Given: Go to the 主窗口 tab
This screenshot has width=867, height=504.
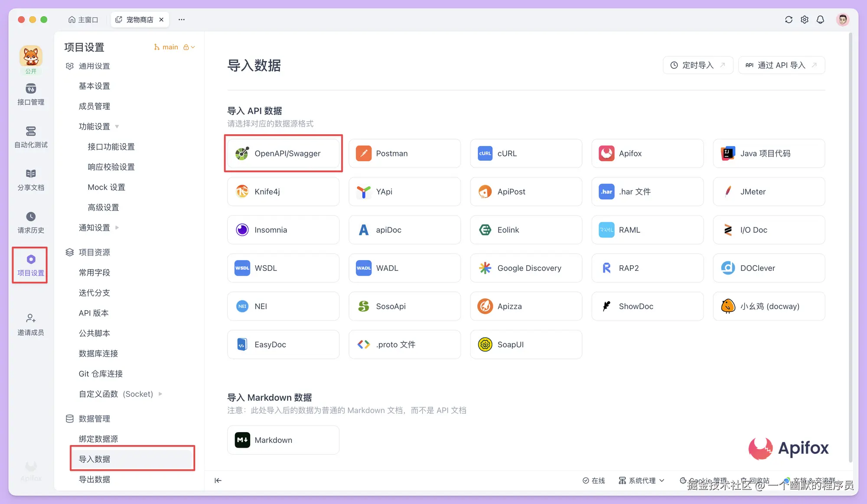Looking at the screenshot, I should (83, 19).
